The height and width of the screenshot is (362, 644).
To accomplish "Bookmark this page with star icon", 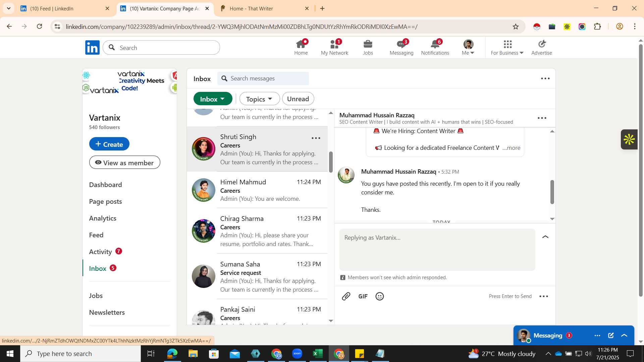I will [516, 26].
